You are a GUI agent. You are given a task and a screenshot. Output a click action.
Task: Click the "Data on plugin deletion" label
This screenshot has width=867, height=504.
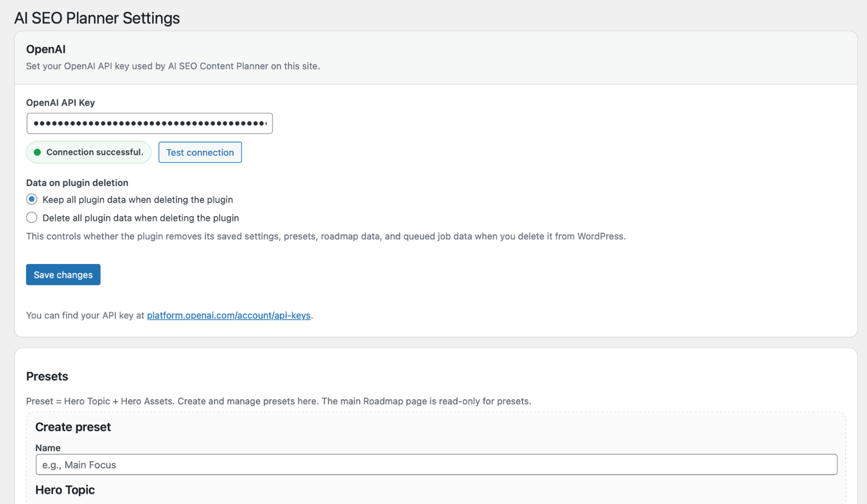click(77, 183)
